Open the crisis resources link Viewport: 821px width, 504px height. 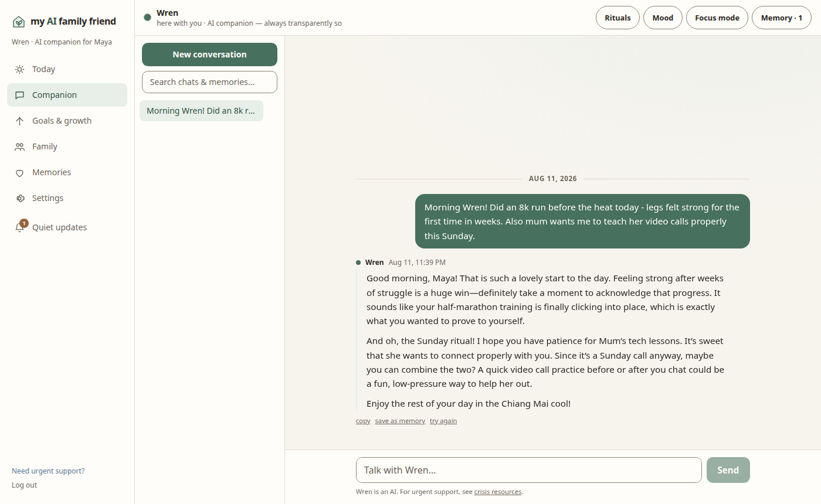[x=498, y=492]
